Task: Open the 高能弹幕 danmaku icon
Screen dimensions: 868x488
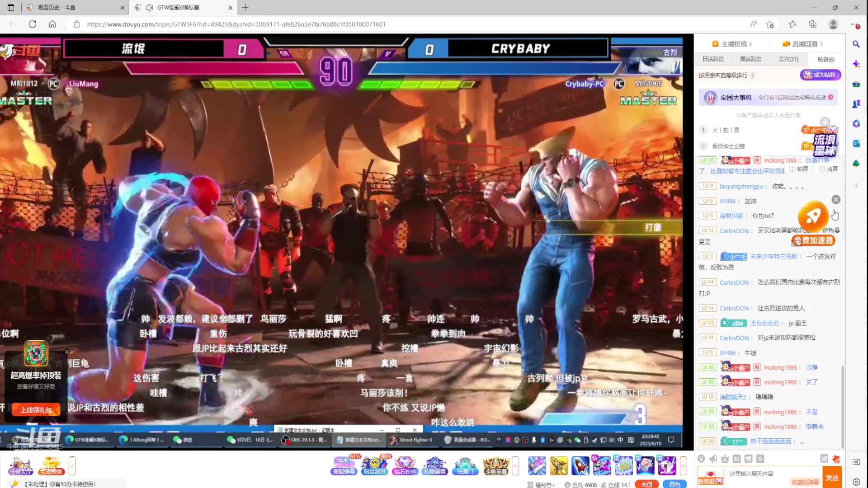Action: 344,465
